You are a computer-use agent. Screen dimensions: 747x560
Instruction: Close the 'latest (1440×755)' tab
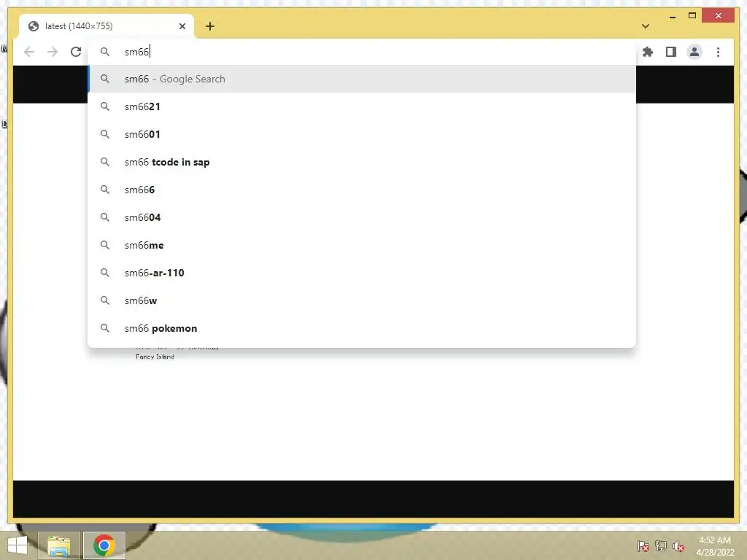pos(182,26)
